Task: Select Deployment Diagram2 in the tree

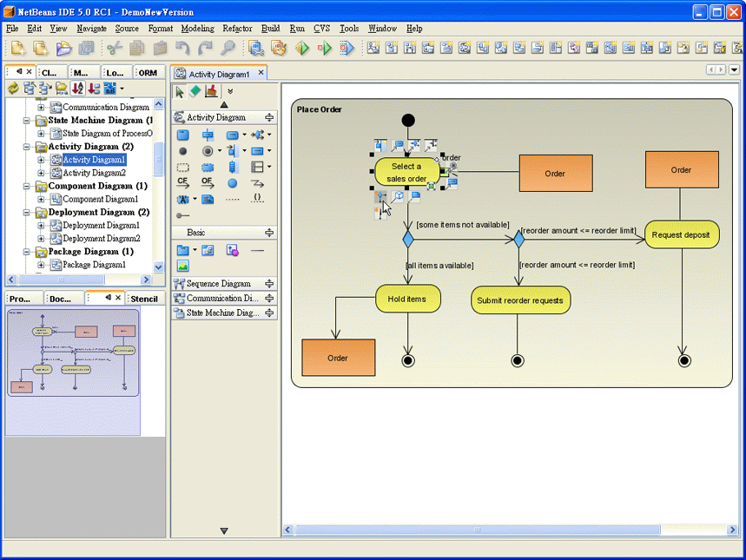Action: tap(102, 239)
